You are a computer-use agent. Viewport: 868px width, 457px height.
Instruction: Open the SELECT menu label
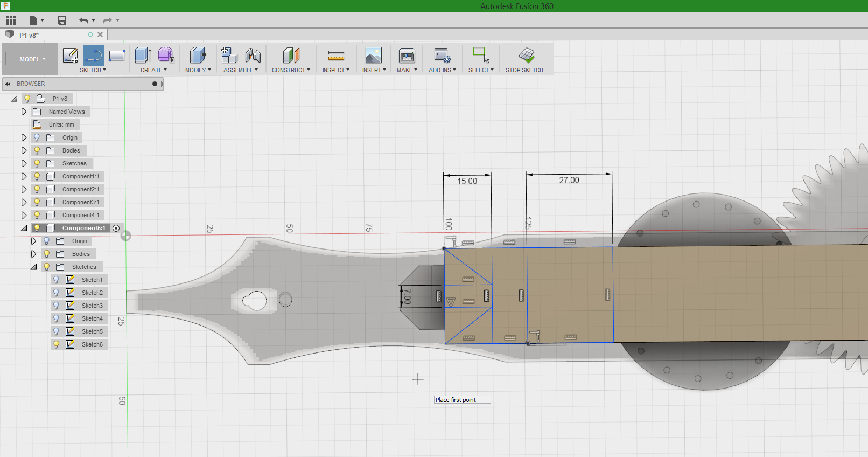click(481, 70)
